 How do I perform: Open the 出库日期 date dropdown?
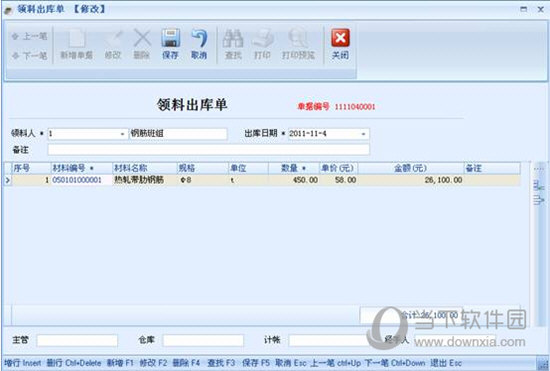(x=364, y=134)
